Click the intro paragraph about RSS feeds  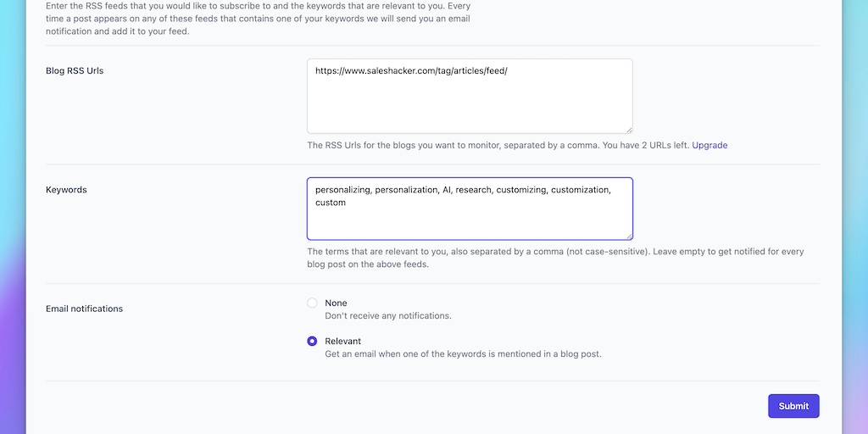click(x=258, y=18)
